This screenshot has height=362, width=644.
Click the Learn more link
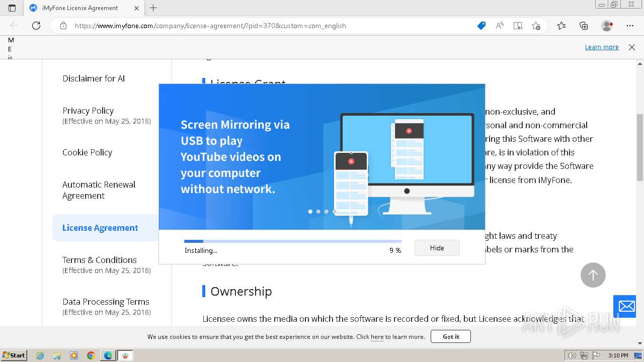tap(602, 47)
